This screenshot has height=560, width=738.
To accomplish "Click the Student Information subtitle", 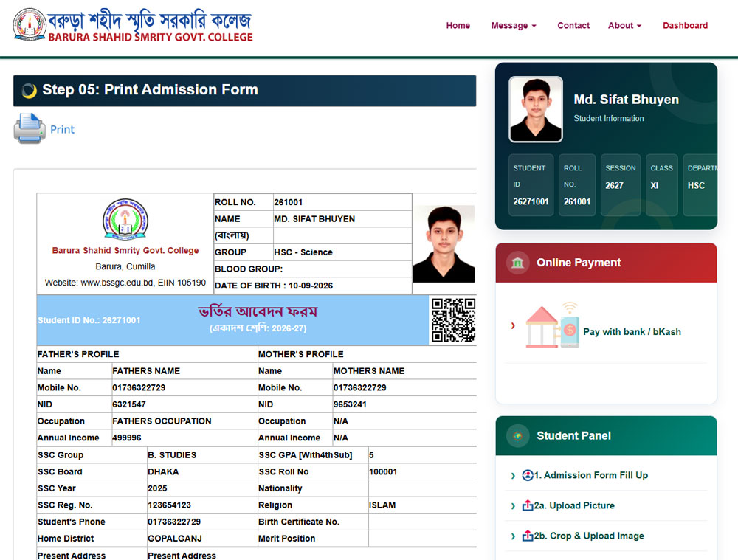I will point(609,119).
